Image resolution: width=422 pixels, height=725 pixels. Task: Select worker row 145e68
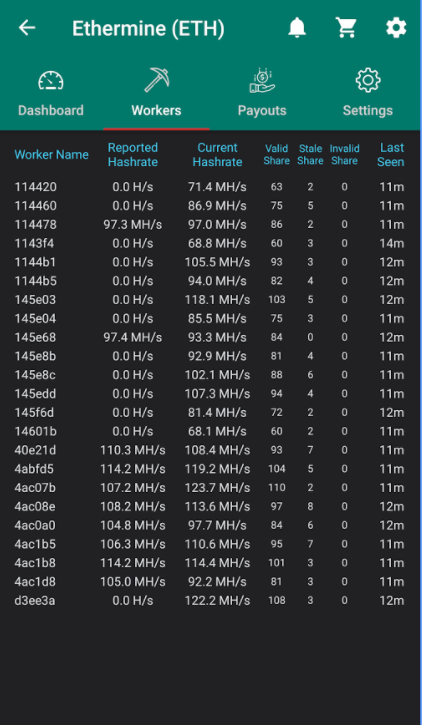[x=210, y=338]
